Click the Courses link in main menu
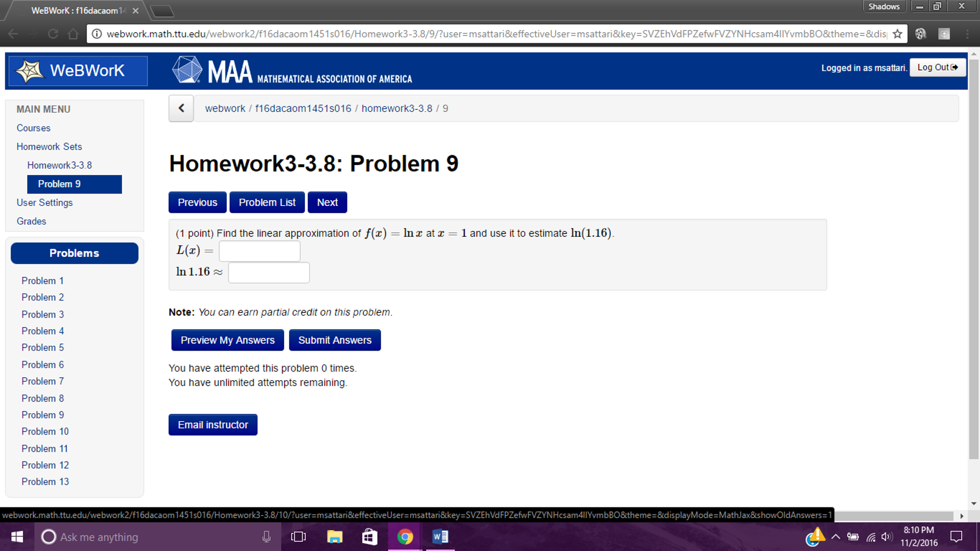The width and height of the screenshot is (980, 551). click(x=33, y=127)
